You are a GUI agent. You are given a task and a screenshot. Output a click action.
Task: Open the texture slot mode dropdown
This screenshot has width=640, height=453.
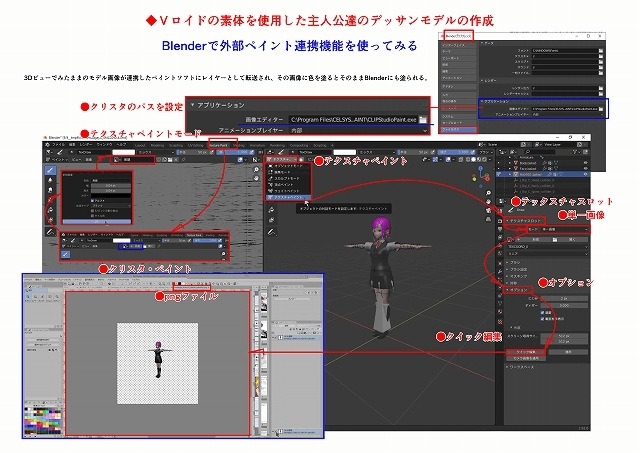pyautogui.click(x=565, y=230)
